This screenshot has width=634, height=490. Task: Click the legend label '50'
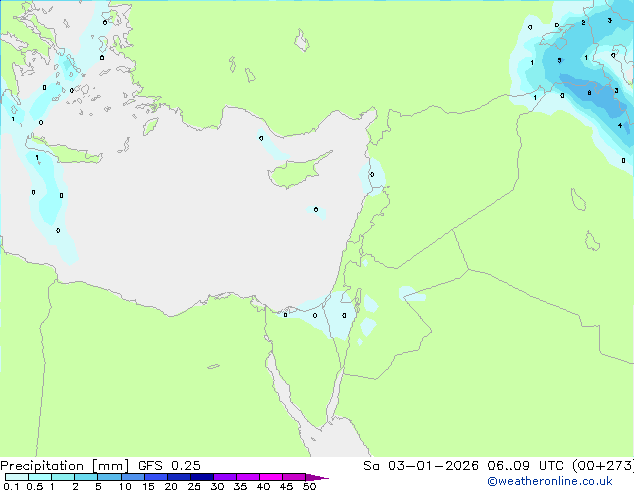pyautogui.click(x=309, y=486)
